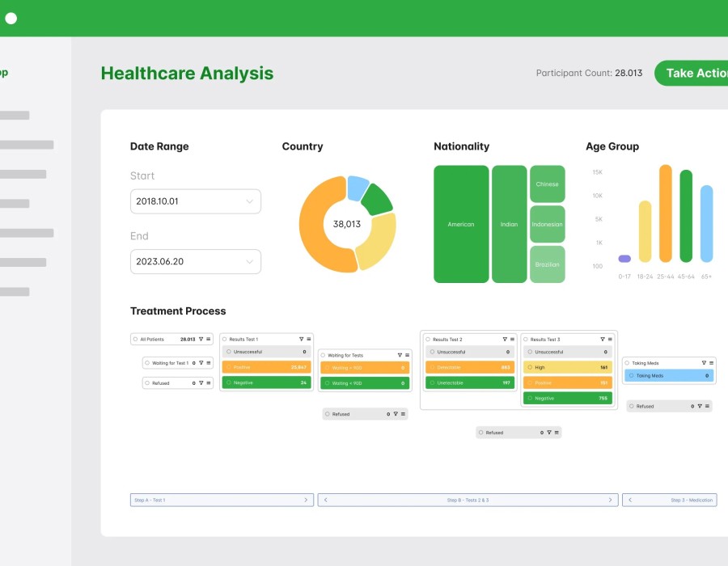Select the All Patients radio button
This screenshot has height=566, width=728.
pos(136,340)
